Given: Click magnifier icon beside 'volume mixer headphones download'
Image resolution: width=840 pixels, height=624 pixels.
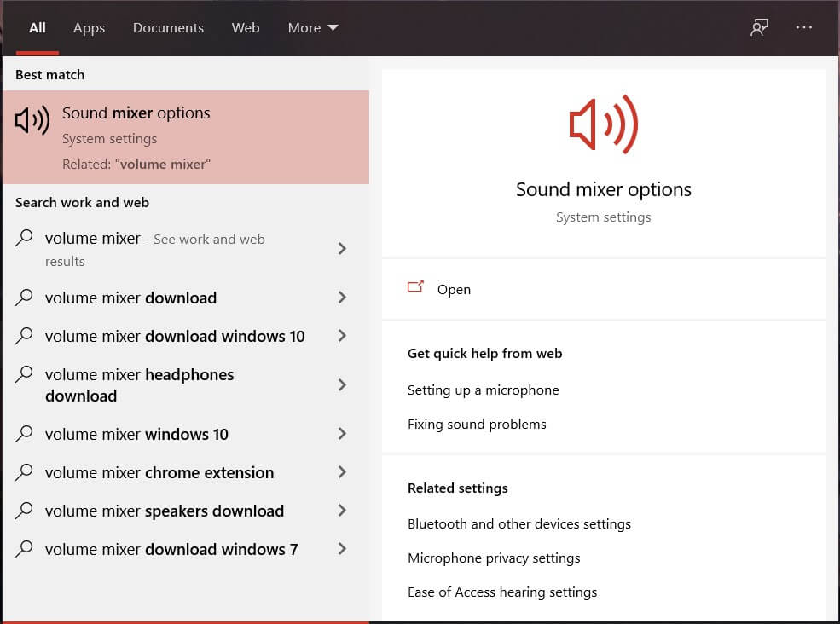Looking at the screenshot, I should tap(24, 374).
